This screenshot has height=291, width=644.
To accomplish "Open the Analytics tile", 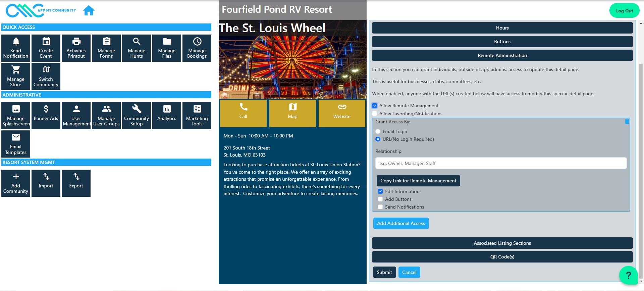I will [x=167, y=116].
